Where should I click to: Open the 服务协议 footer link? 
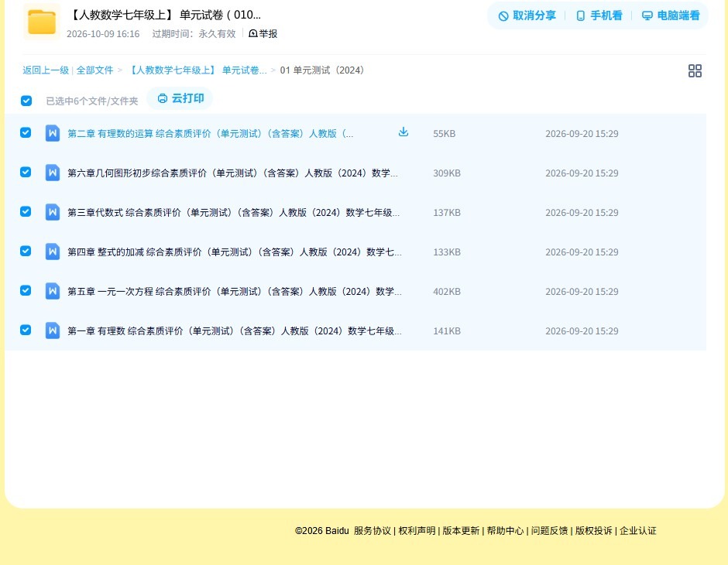(x=373, y=531)
